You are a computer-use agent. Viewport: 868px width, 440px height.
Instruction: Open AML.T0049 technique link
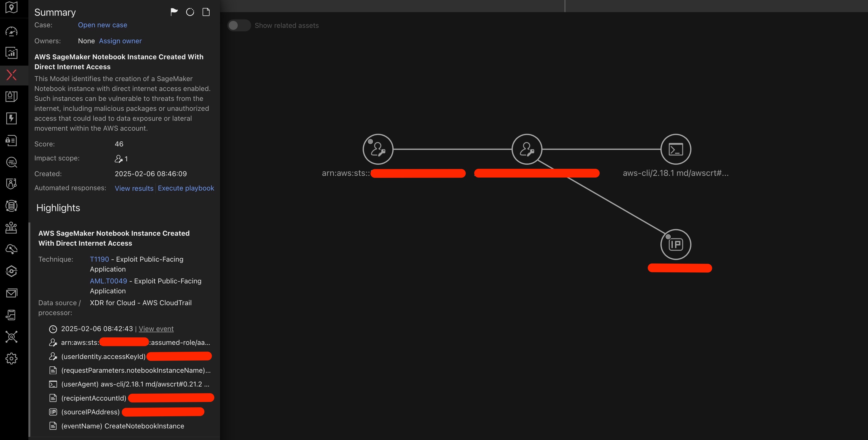pyautogui.click(x=109, y=281)
